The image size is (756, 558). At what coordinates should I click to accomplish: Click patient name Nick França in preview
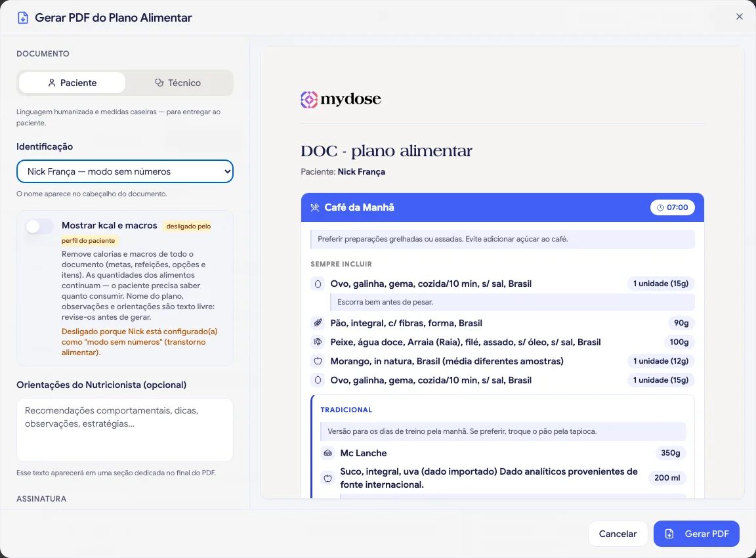tap(361, 172)
